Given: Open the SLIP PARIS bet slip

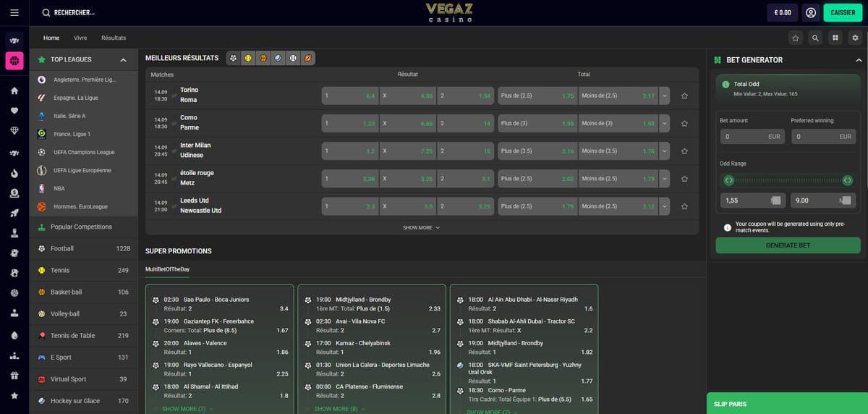Looking at the screenshot, I should click(787, 403).
